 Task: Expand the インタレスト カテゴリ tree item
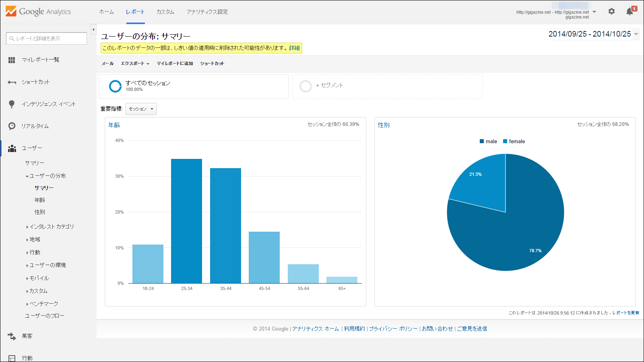click(27, 227)
